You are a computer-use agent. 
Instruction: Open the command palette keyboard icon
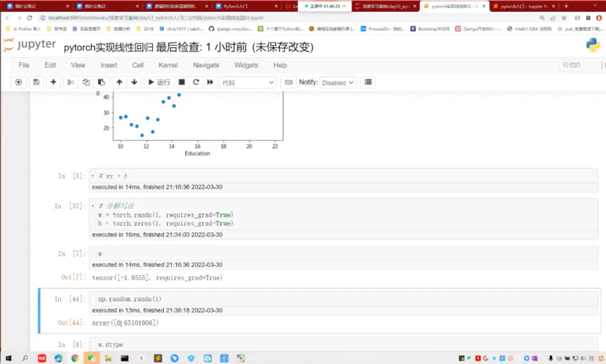tap(288, 82)
